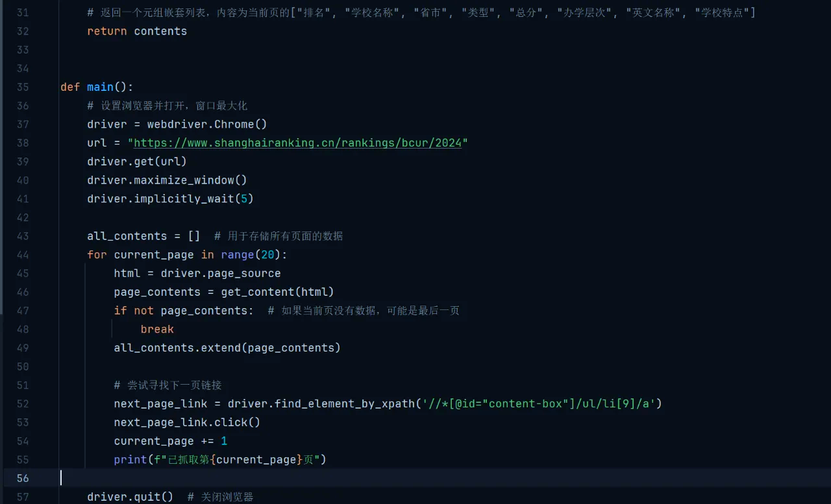Screen dimensions: 831x504
Task: Click line number 31 in gutter
Action: [x=22, y=12]
